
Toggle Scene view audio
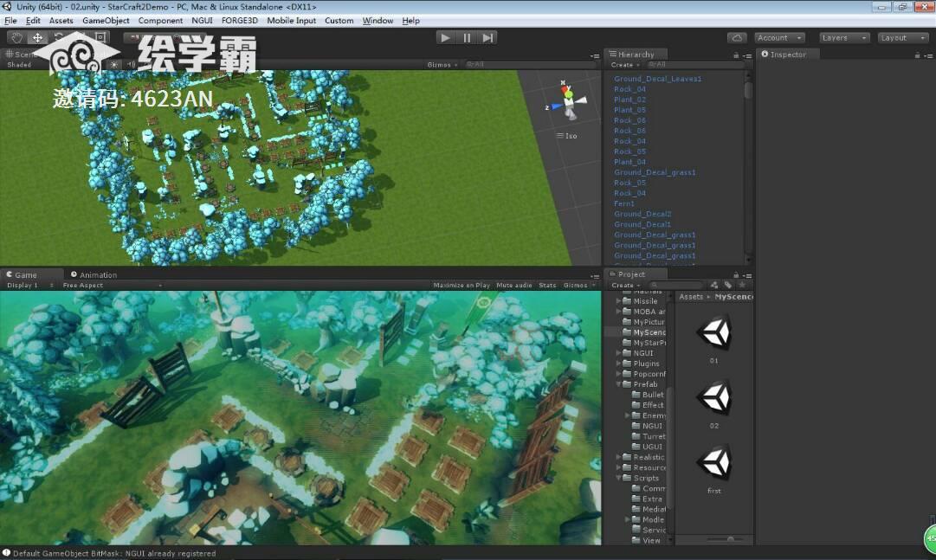click(132, 64)
